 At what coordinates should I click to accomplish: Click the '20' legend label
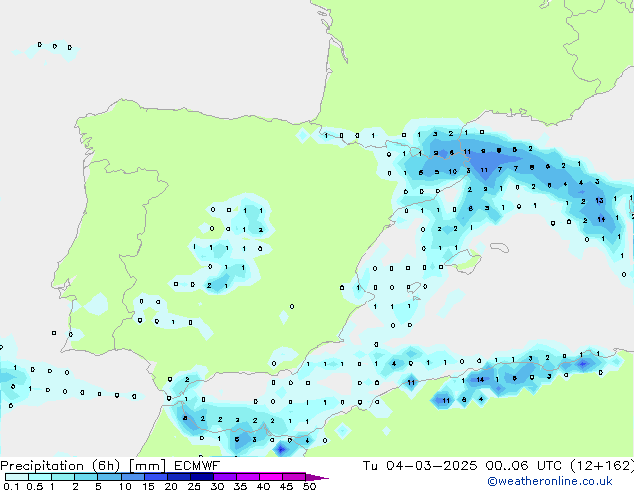(x=171, y=486)
